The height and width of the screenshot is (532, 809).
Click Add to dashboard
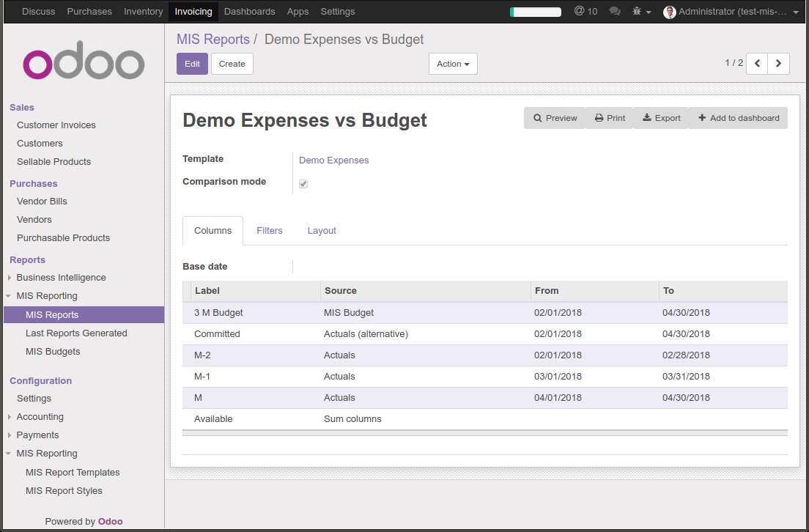[737, 117]
